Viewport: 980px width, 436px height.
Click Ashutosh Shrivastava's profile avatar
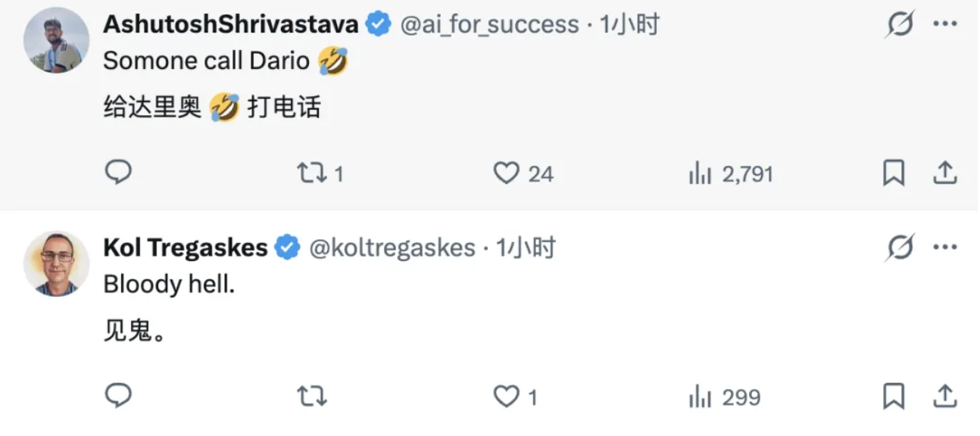tap(57, 40)
